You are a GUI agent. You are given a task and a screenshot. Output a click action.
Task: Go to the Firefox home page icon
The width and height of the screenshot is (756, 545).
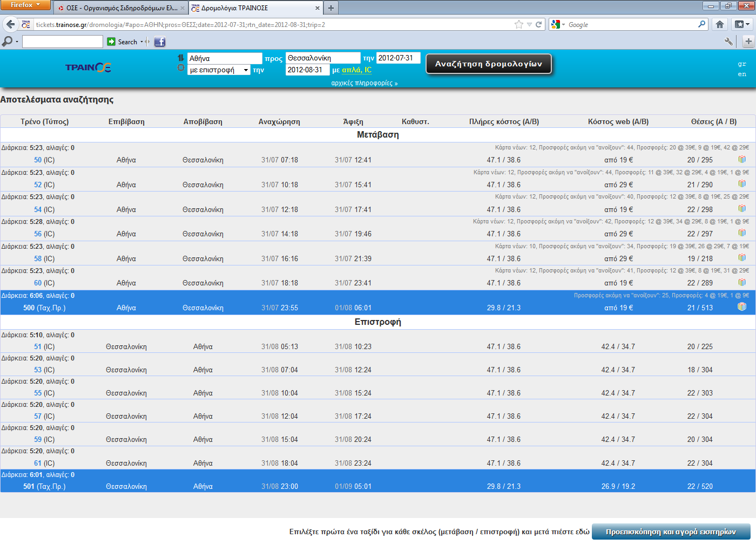pos(720,24)
